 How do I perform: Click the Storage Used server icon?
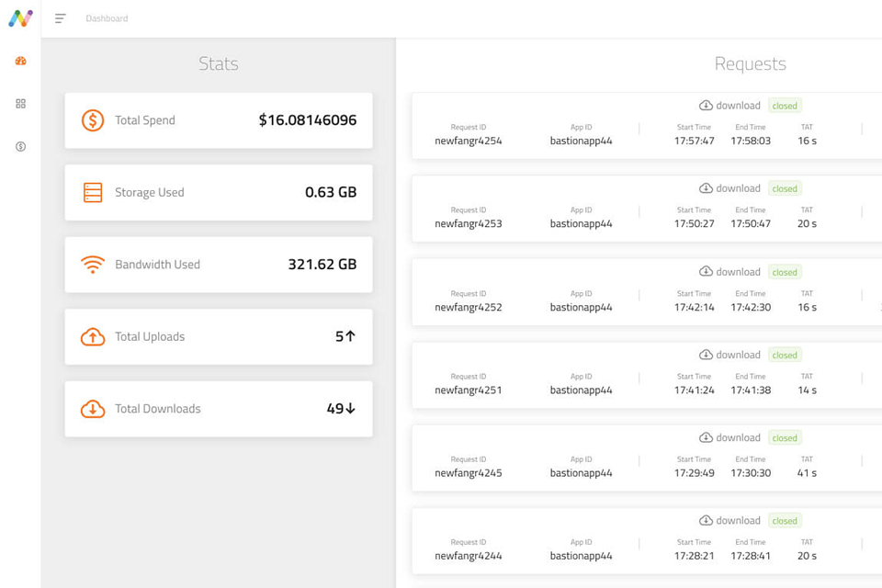click(x=93, y=192)
